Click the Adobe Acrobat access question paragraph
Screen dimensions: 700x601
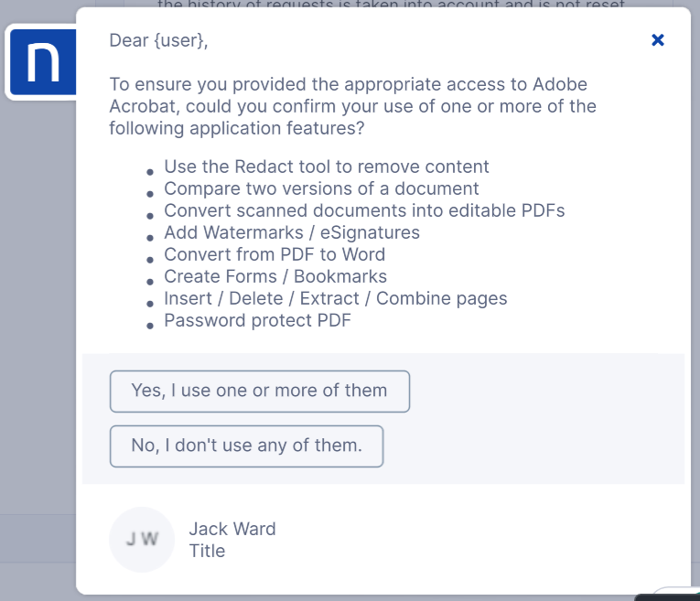click(352, 106)
